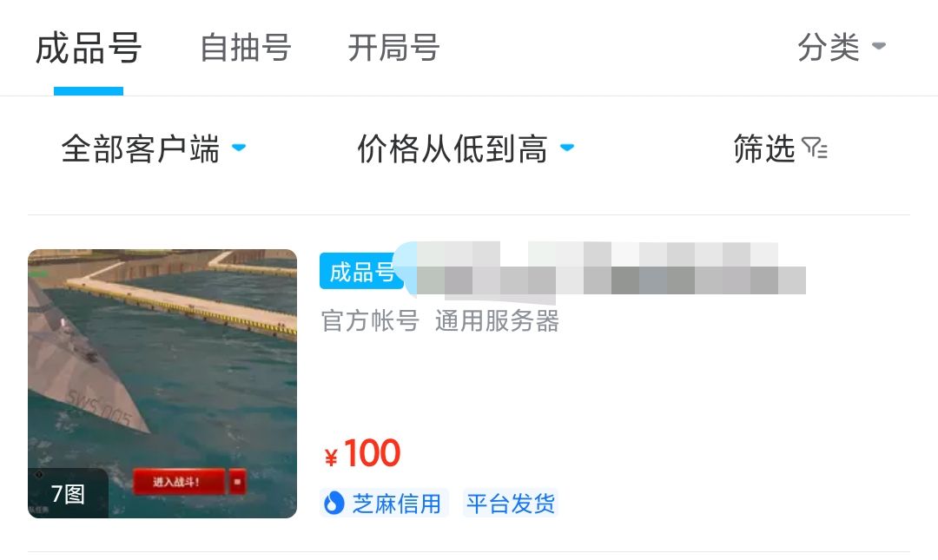The height and width of the screenshot is (560, 938).
Task: Open the warship listing thumbnail
Action: click(x=162, y=384)
